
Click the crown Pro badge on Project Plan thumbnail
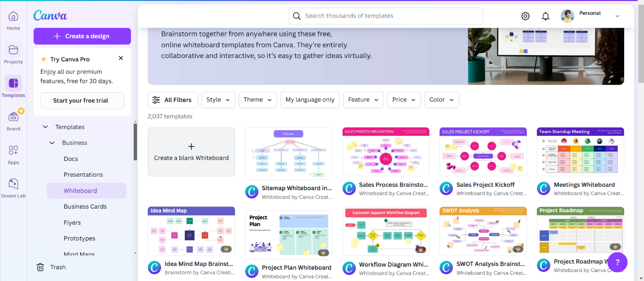click(x=323, y=253)
